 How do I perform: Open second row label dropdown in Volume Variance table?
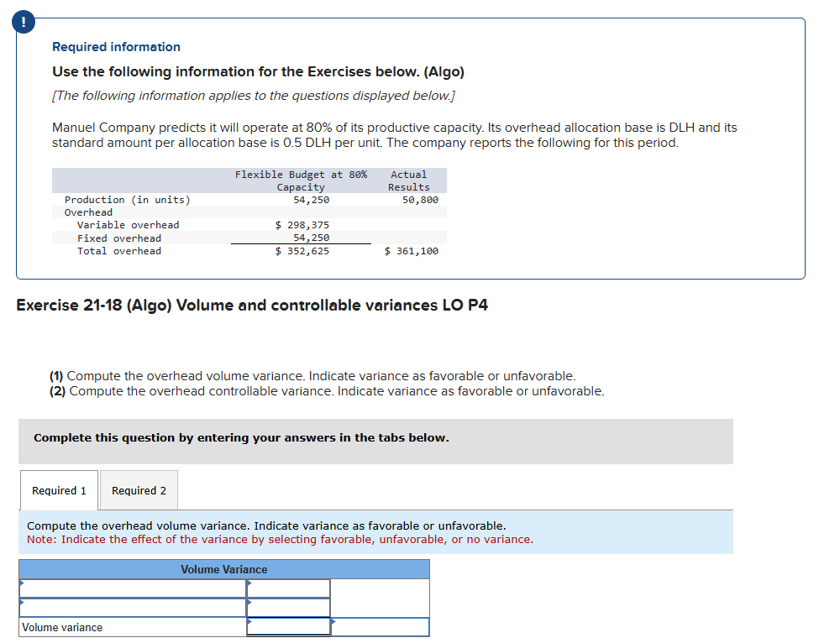(x=133, y=608)
